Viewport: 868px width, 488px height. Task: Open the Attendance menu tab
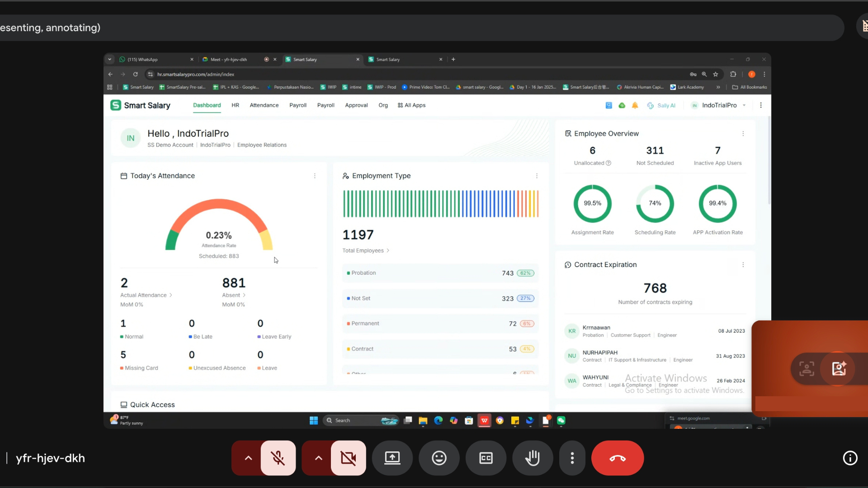(x=264, y=105)
